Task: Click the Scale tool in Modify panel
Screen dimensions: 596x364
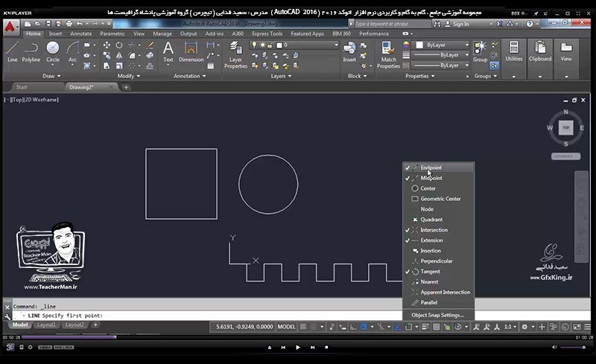Action: point(119,66)
